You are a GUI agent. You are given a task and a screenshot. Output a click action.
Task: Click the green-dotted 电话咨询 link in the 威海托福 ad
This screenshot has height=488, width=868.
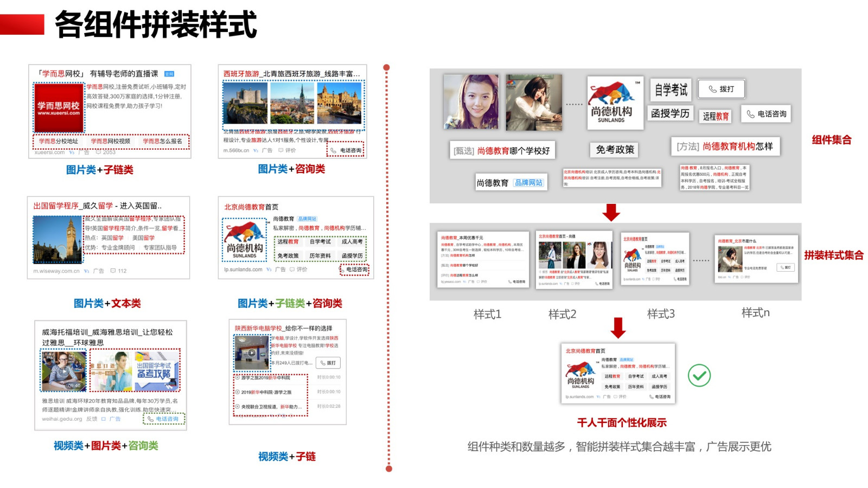(164, 419)
